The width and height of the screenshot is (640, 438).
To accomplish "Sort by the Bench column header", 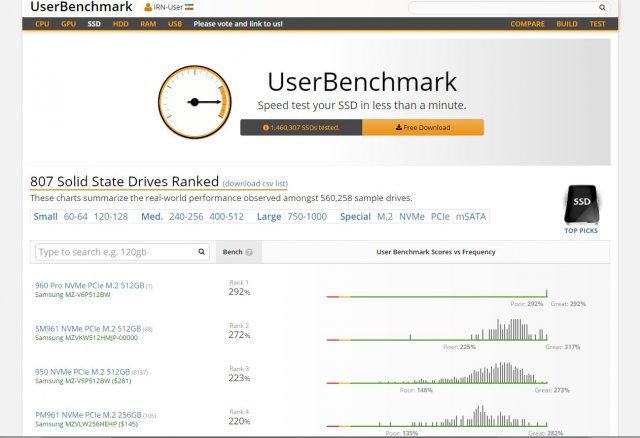I will point(232,252).
